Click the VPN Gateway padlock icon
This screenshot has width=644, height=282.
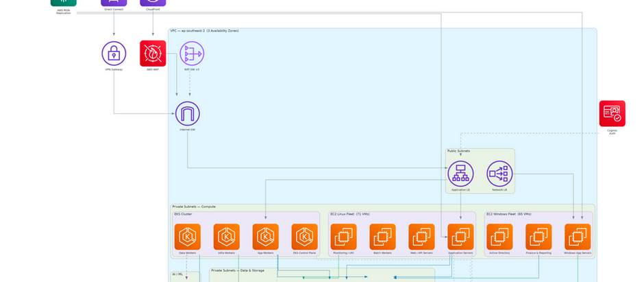point(114,54)
